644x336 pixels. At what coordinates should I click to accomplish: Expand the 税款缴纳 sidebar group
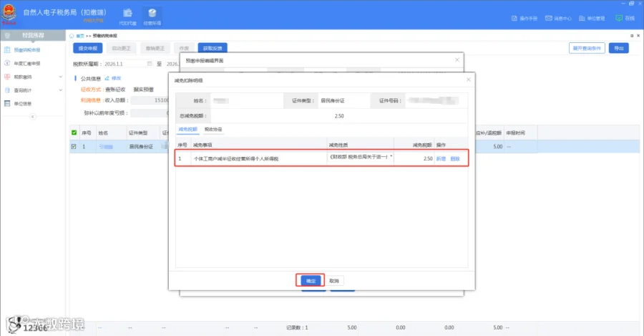point(32,77)
